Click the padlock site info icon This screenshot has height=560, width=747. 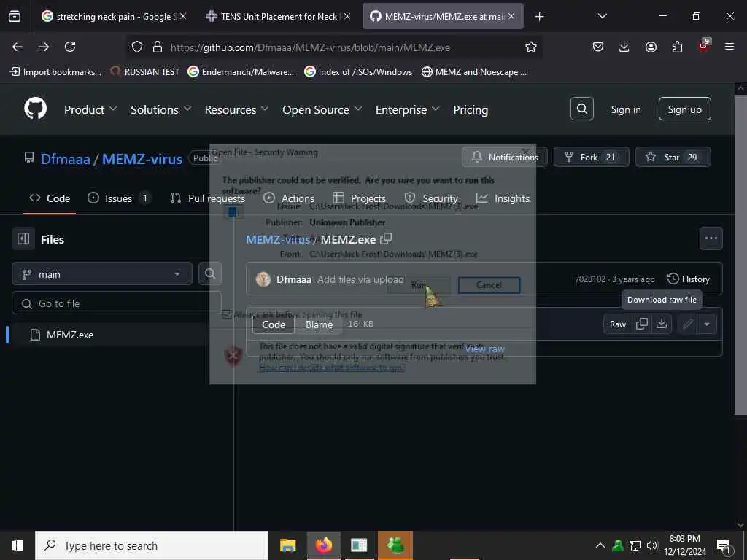coord(158,47)
